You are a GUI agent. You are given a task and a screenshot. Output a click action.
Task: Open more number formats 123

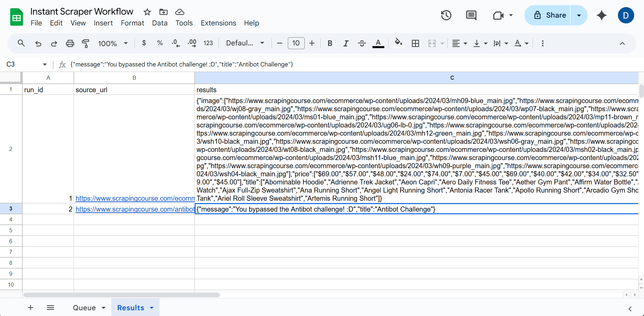click(x=208, y=43)
